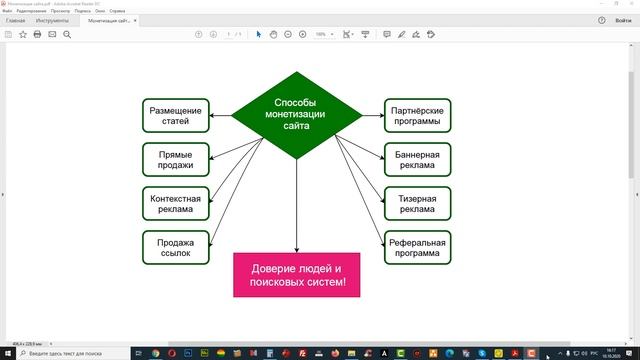This screenshot has width=640, height=360.
Task: Click the Способы монетизации сайта diamond
Action: coord(296,115)
